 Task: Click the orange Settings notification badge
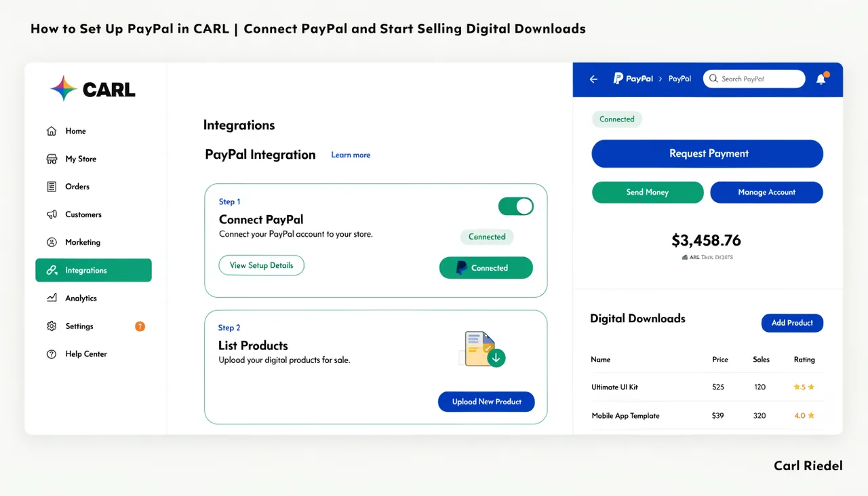140,326
